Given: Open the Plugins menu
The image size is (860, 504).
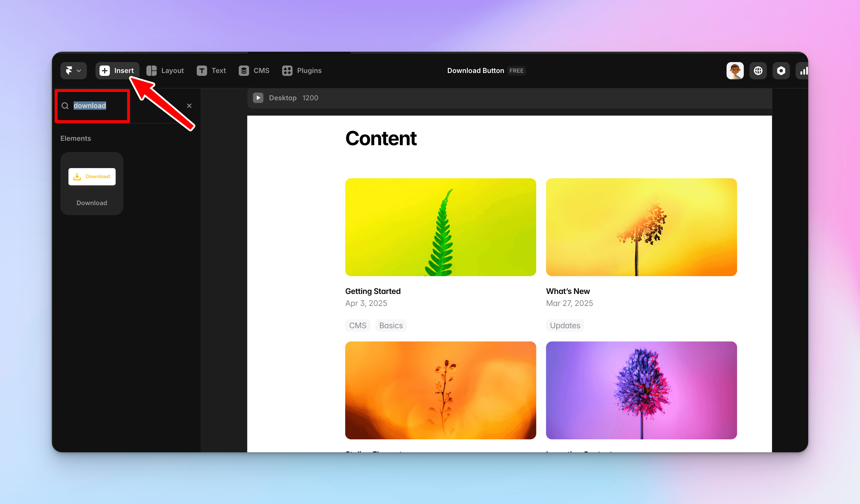Looking at the screenshot, I should pyautogui.click(x=302, y=71).
